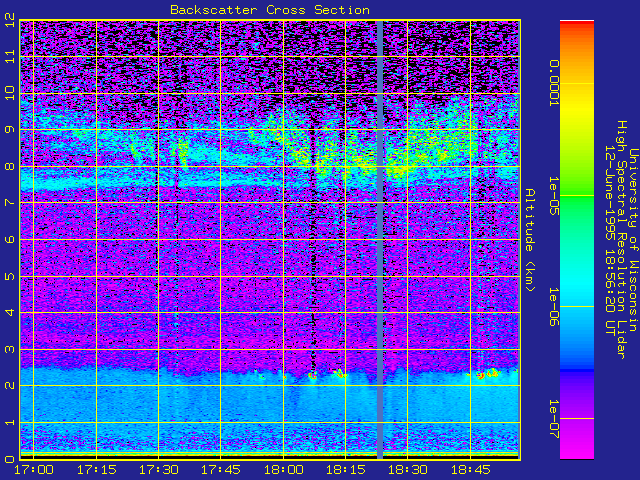Screen dimensions: 640x480
Task: Click the 18:30 time axis label
Action: pyautogui.click(x=408, y=469)
